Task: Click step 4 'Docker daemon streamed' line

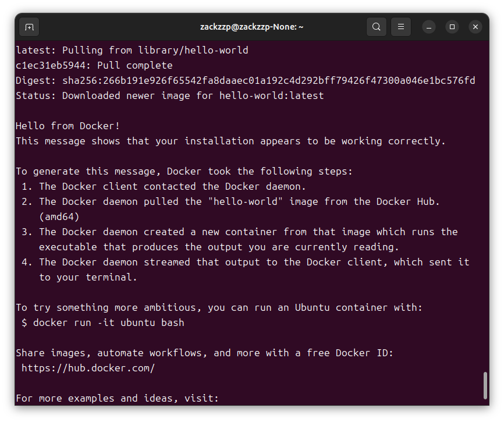Action: 246,263
